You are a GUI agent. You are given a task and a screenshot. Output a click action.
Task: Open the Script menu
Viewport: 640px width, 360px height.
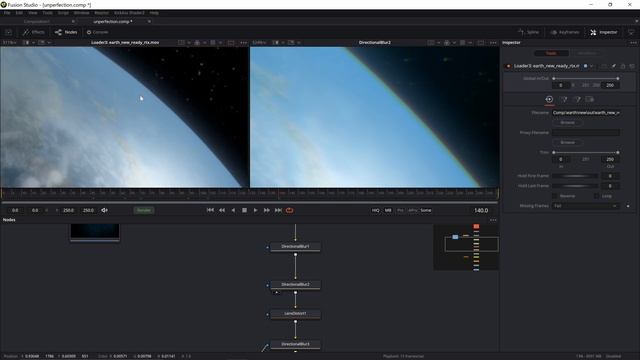coord(63,13)
